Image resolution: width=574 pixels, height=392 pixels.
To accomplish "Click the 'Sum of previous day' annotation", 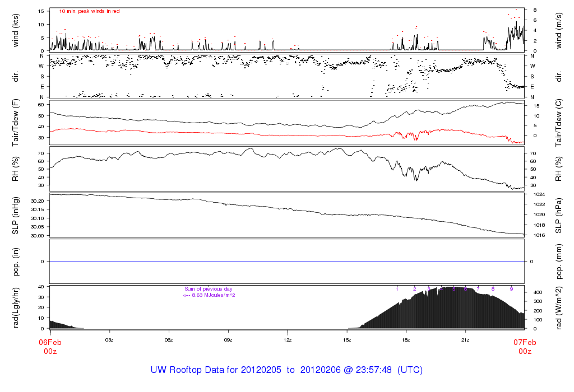I will [x=209, y=289].
